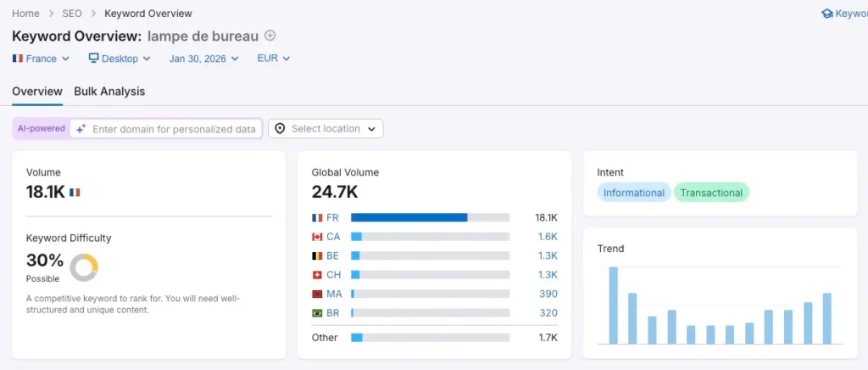The width and height of the screenshot is (868, 370).
Task: Click the tallest first bar in Trend chart
Action: (614, 306)
